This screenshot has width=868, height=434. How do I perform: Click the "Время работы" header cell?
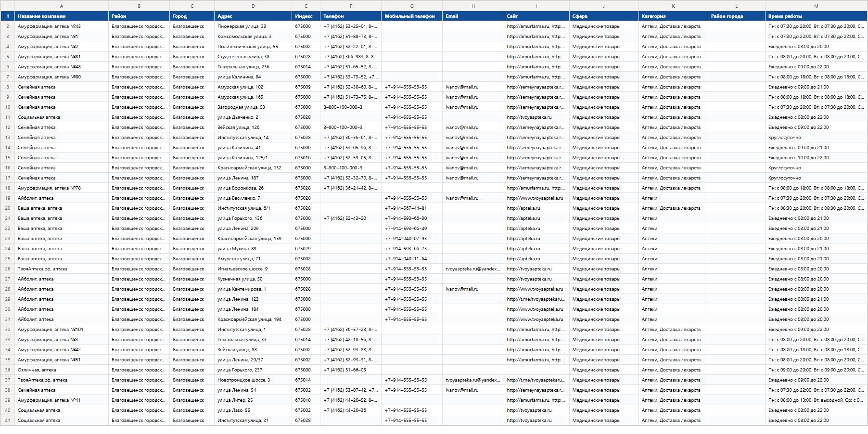(x=816, y=16)
